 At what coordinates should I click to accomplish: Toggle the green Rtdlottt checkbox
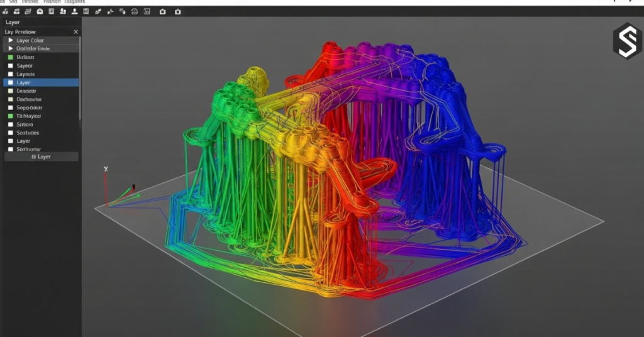coord(11,57)
